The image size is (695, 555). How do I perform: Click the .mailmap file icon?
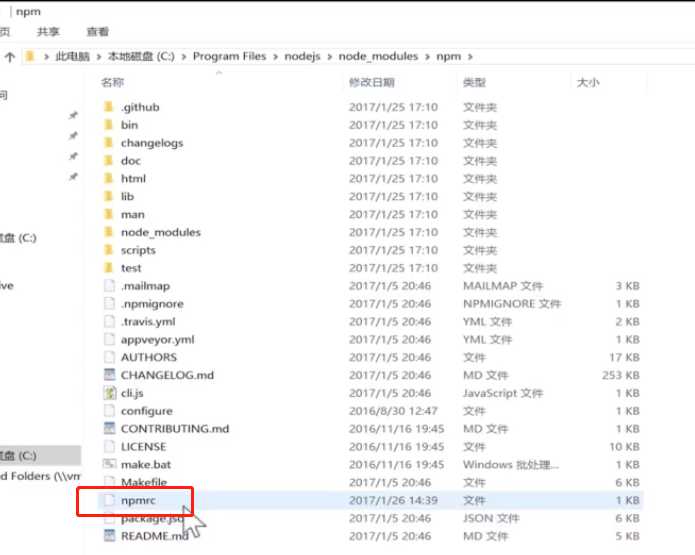pos(109,285)
